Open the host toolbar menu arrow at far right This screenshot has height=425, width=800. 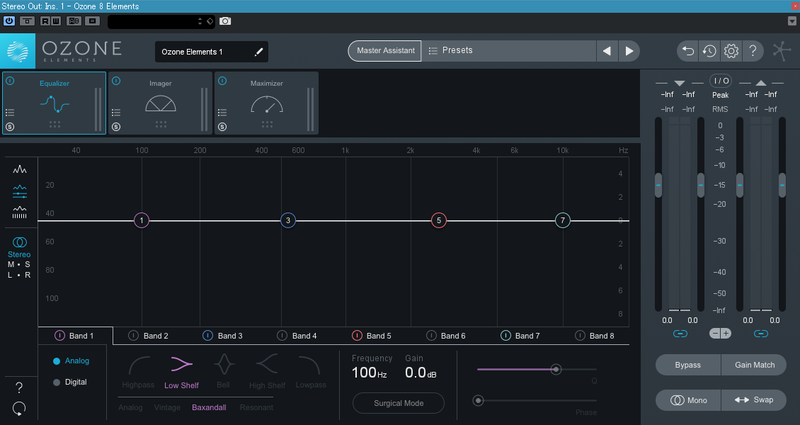792,21
